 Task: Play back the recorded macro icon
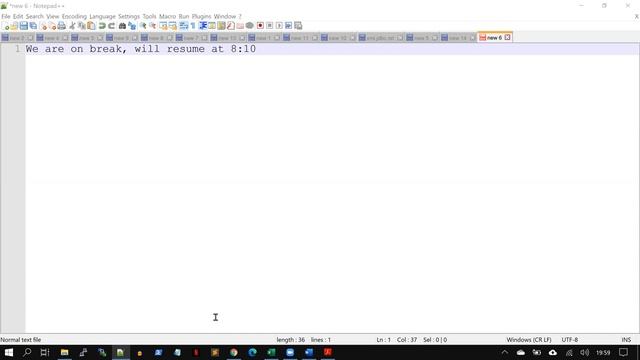[x=279, y=26]
